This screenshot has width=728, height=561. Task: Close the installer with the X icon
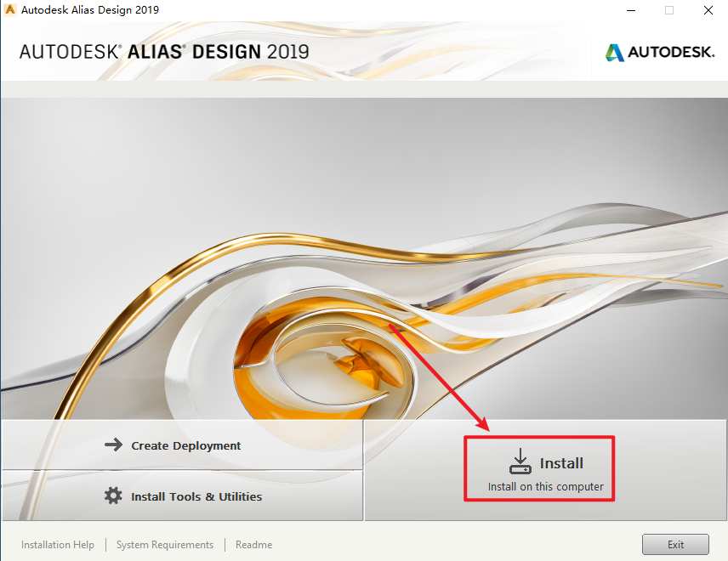(x=708, y=10)
